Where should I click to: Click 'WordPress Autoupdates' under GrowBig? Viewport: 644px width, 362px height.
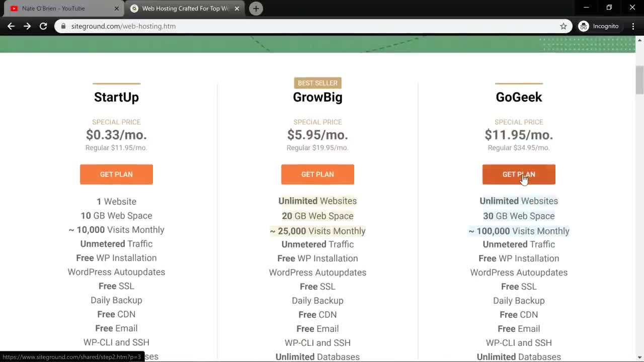[317, 273]
